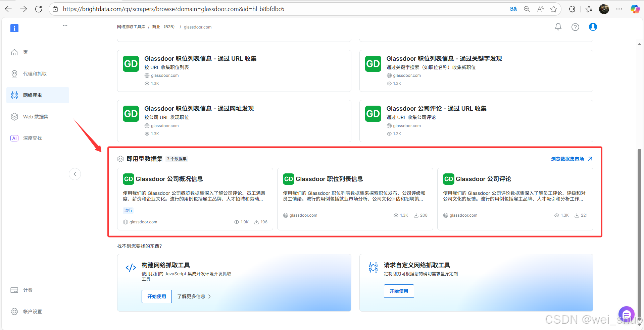Go forward in browser history
This screenshot has width=644, height=330.
pos(23,9)
